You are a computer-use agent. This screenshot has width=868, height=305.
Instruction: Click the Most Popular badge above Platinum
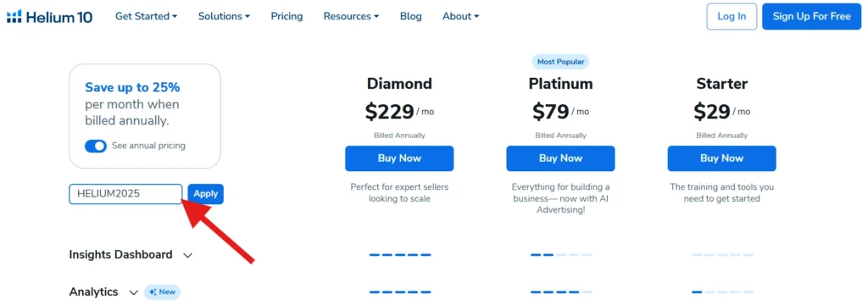[x=560, y=62]
